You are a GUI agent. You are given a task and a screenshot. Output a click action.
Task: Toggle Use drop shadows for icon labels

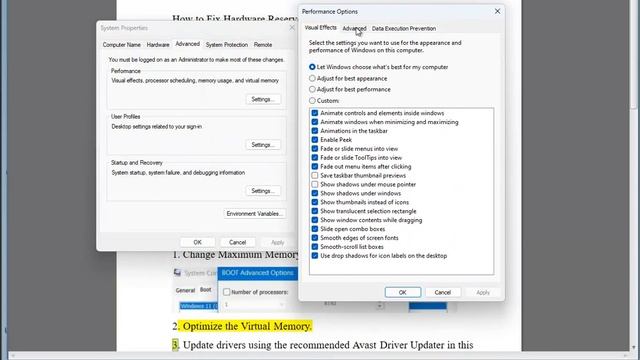click(x=315, y=256)
